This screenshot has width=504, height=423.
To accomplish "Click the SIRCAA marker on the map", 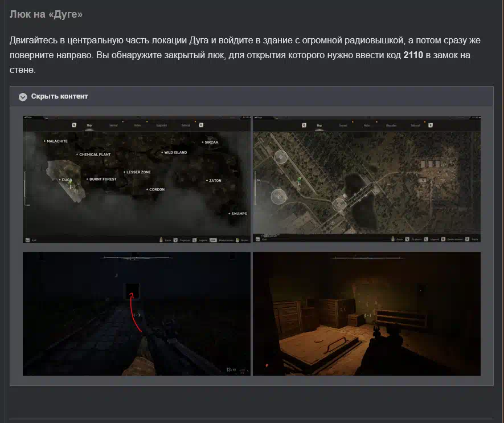I will (211, 142).
